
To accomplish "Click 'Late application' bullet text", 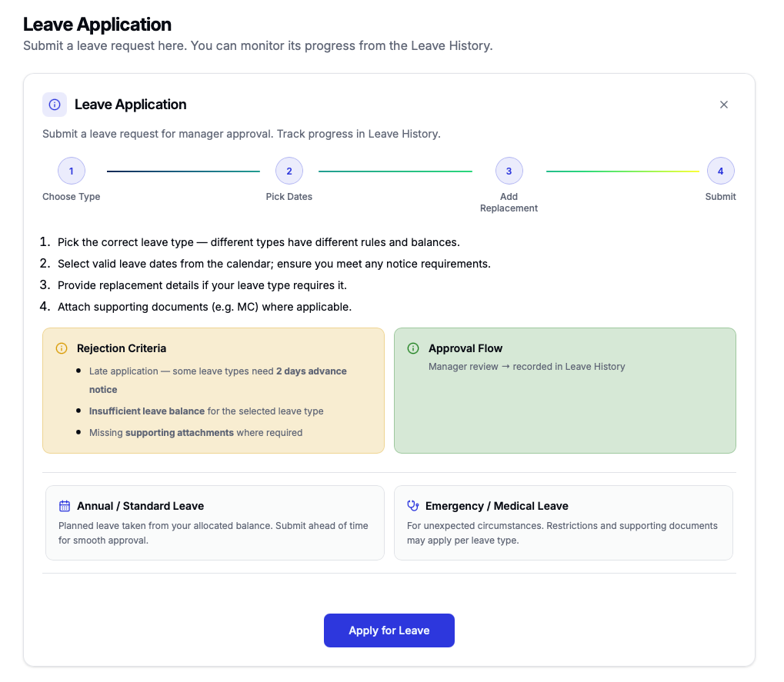I will 218,381.
